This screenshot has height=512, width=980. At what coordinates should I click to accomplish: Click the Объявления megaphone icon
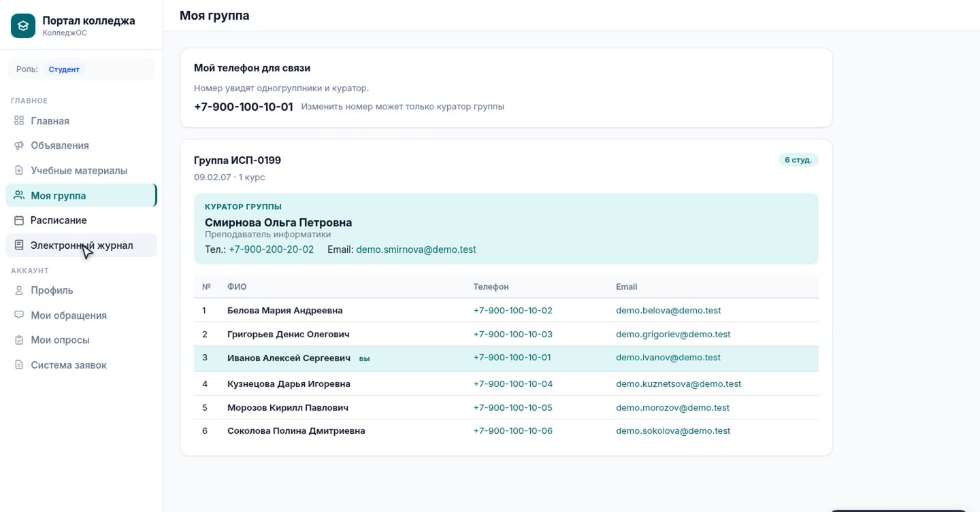point(19,146)
